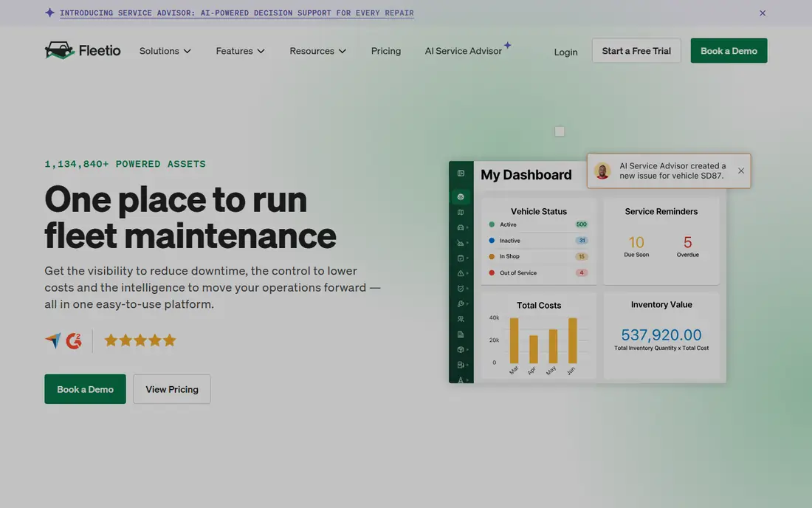Expand the arrow beside the alarm clock
Viewport: 812px width, 508px height.
click(x=467, y=289)
